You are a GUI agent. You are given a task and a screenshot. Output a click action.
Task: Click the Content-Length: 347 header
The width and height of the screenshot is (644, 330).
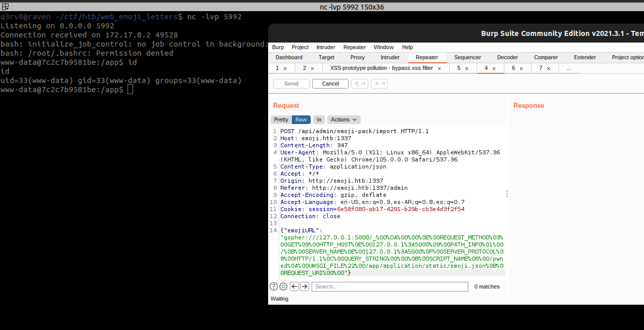tap(314, 145)
